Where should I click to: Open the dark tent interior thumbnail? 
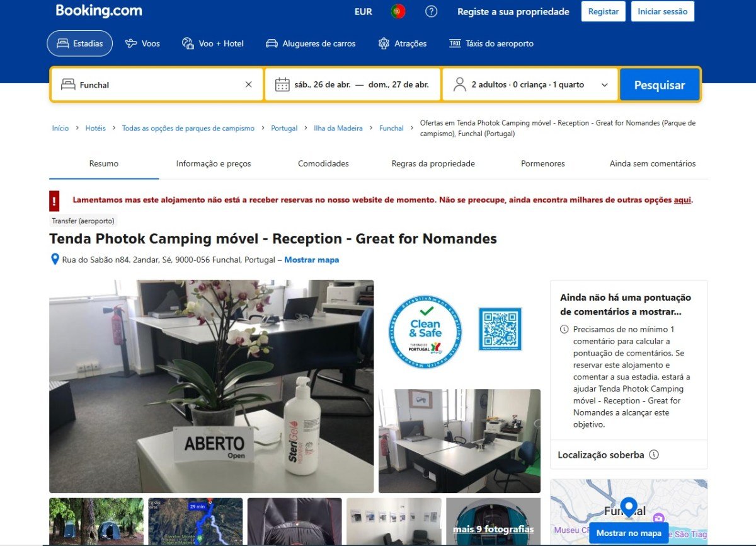click(294, 521)
